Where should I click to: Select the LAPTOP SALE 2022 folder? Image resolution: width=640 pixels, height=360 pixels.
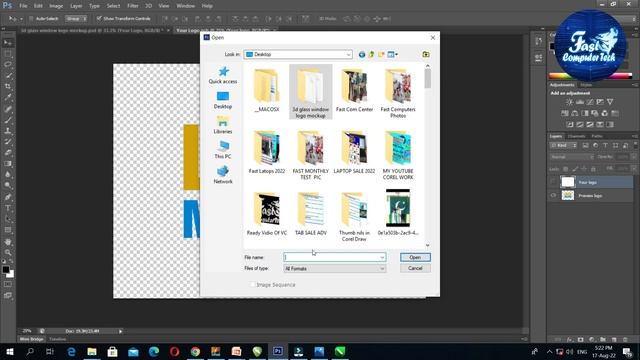(x=354, y=152)
